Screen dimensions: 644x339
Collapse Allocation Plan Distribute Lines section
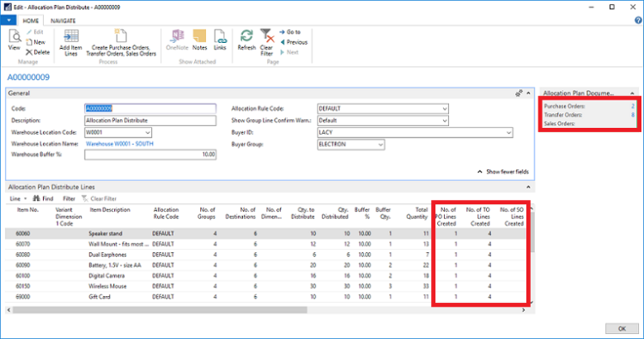(x=529, y=187)
